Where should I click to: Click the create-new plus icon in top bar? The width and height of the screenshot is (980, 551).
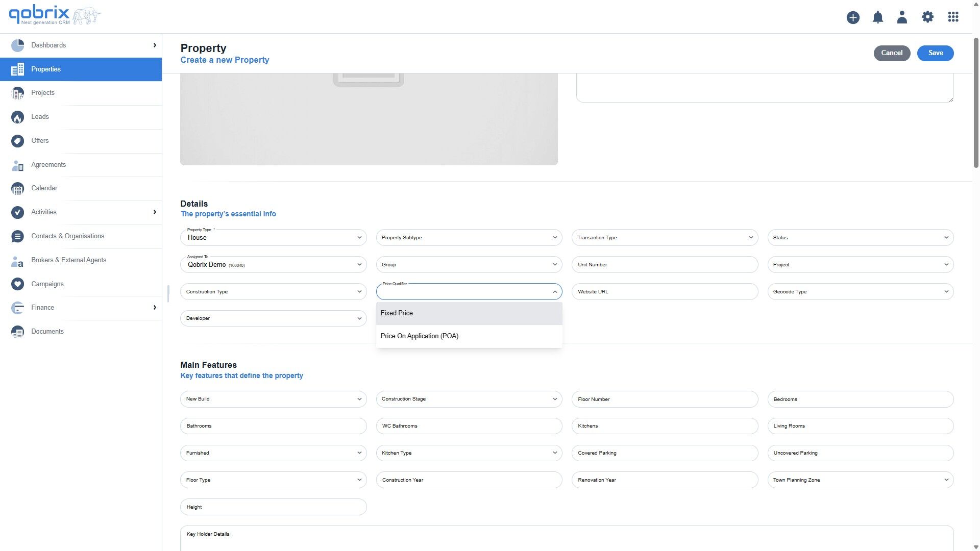[x=852, y=17]
